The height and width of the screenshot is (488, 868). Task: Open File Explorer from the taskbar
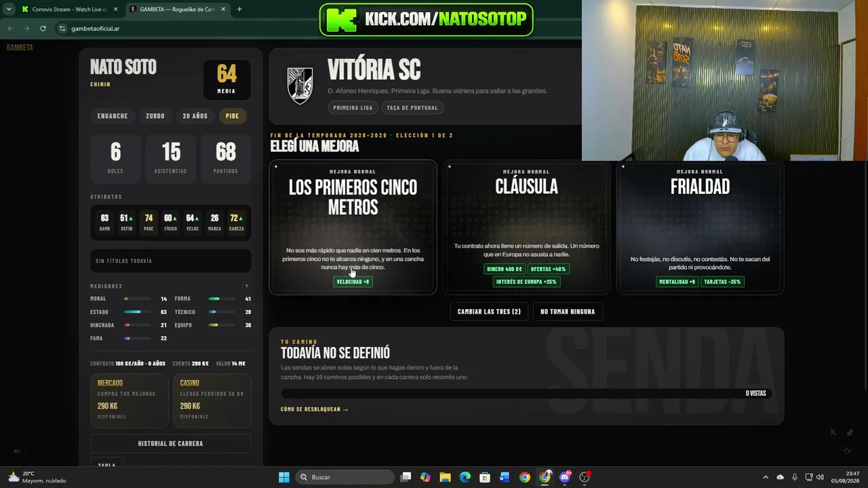(x=445, y=477)
